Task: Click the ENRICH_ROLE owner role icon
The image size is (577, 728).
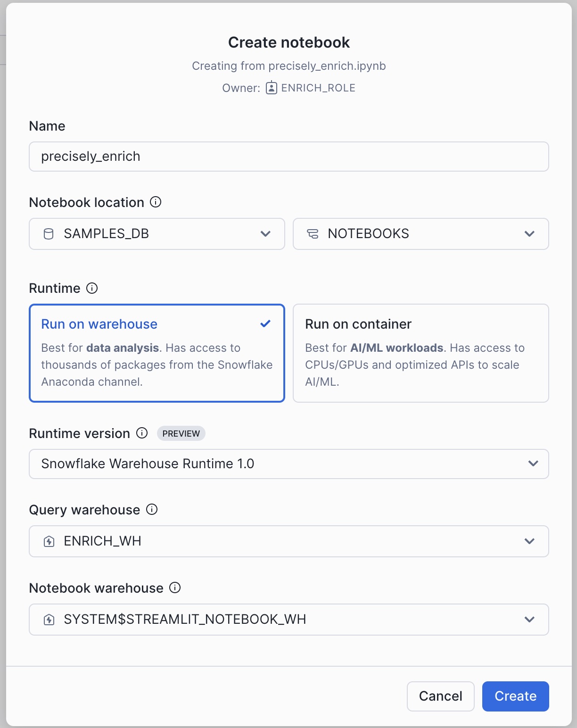Action: click(272, 88)
